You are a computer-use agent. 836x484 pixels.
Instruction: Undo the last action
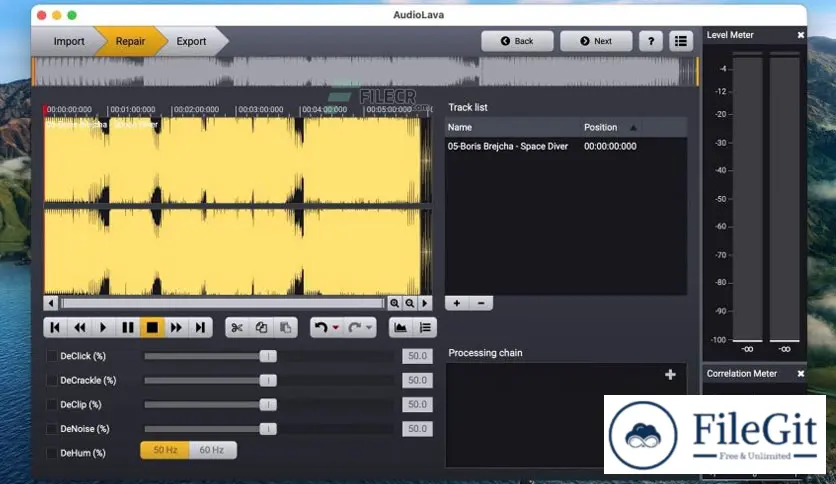point(321,327)
